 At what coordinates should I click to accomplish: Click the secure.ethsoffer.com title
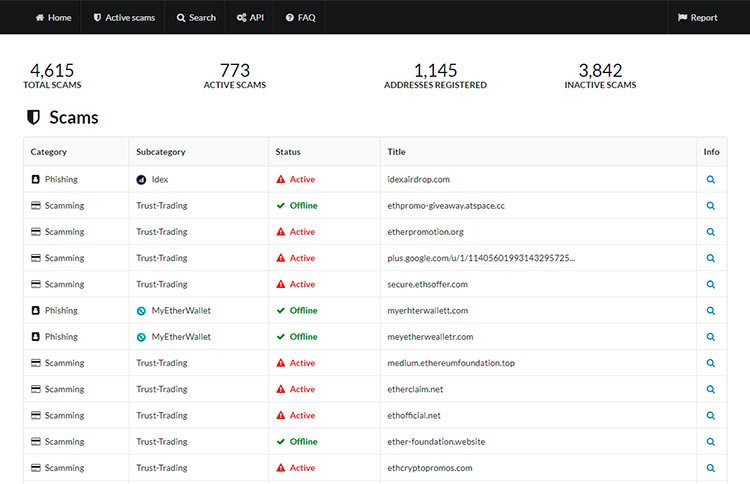point(428,284)
